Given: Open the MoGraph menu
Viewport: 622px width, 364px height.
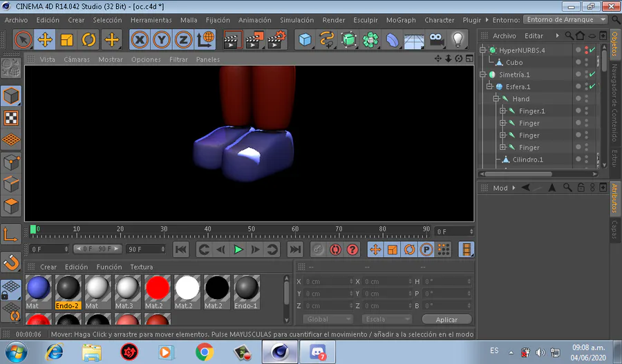Looking at the screenshot, I should click(401, 20).
